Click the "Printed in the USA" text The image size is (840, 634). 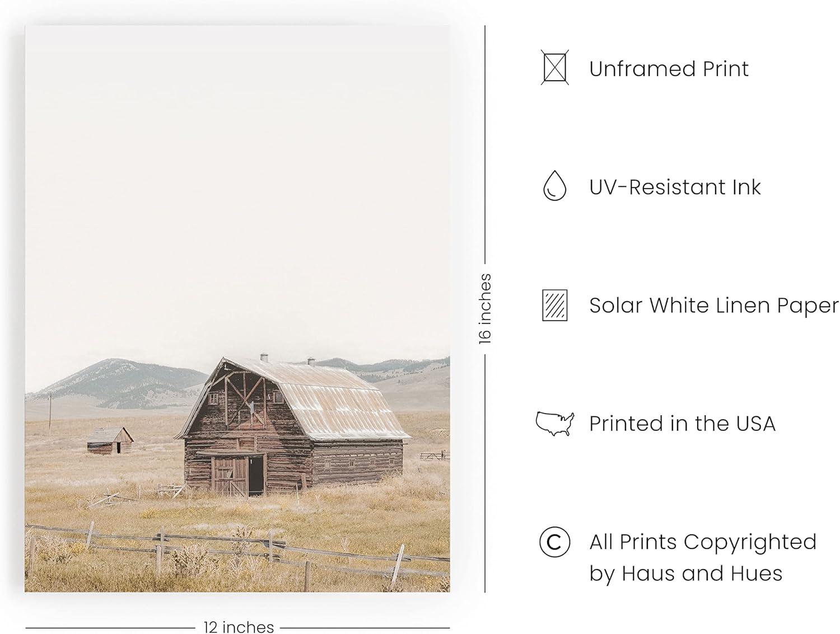point(682,424)
